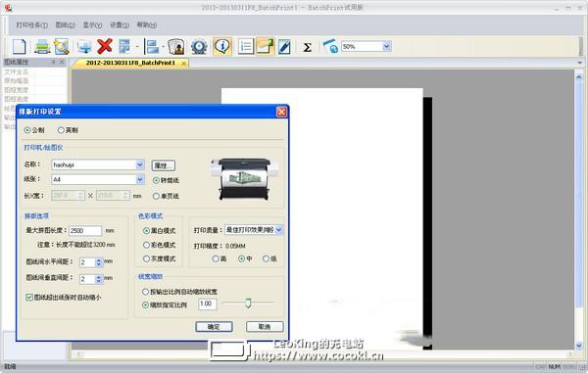The height and width of the screenshot is (373, 588).
Task: Close the 排版打印设置 dialog
Action: coord(281,112)
